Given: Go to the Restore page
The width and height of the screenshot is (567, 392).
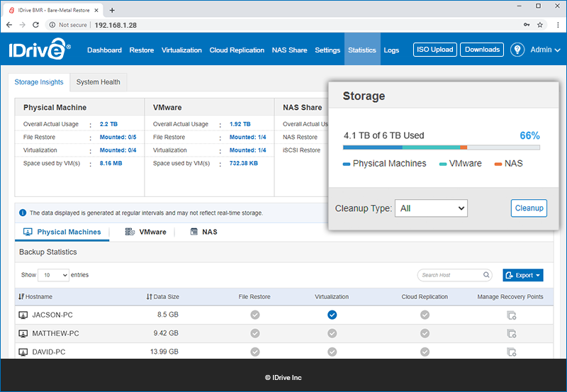Looking at the screenshot, I should 141,50.
